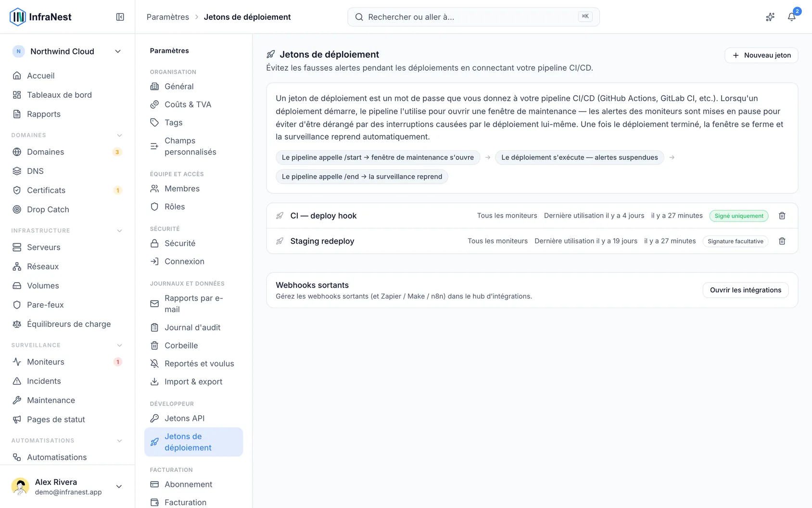Expand the Northwind Cloud organization switcher
The width and height of the screenshot is (812, 508).
(67, 52)
